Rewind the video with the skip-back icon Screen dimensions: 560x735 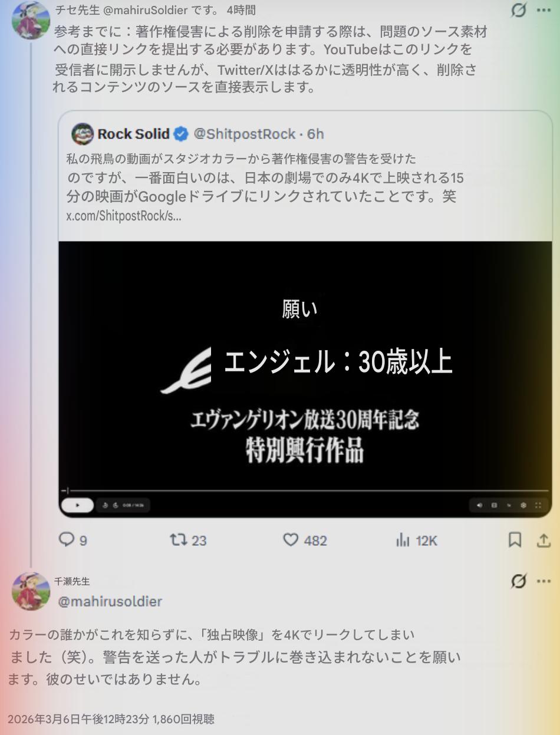tap(105, 505)
